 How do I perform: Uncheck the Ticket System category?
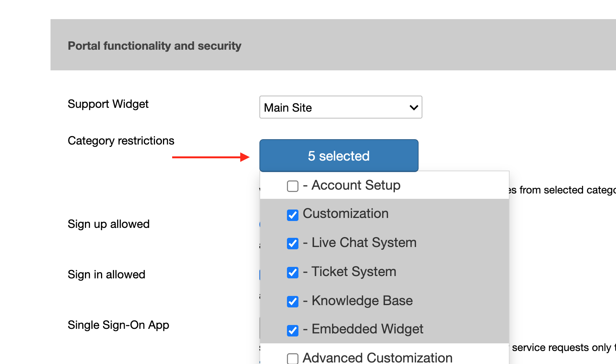[x=292, y=273]
